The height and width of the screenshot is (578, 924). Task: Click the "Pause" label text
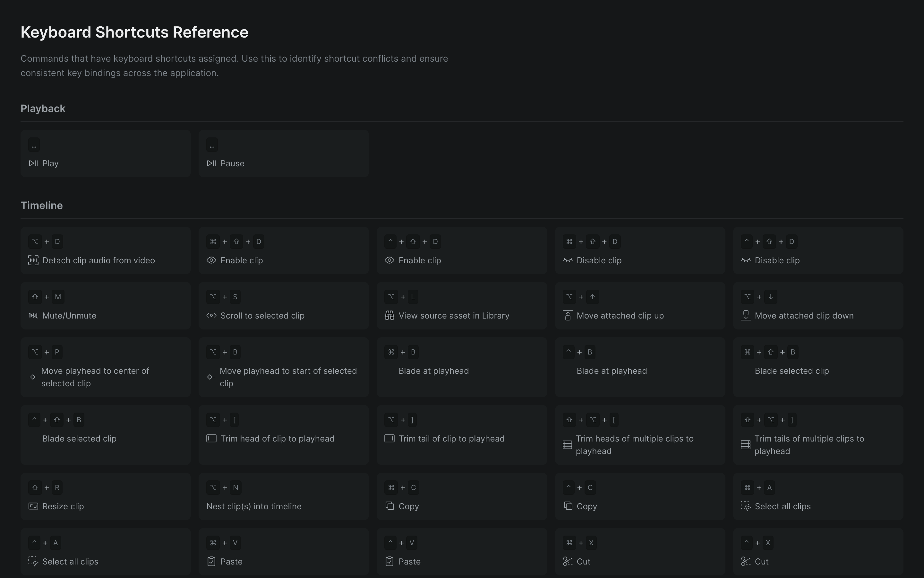click(233, 164)
